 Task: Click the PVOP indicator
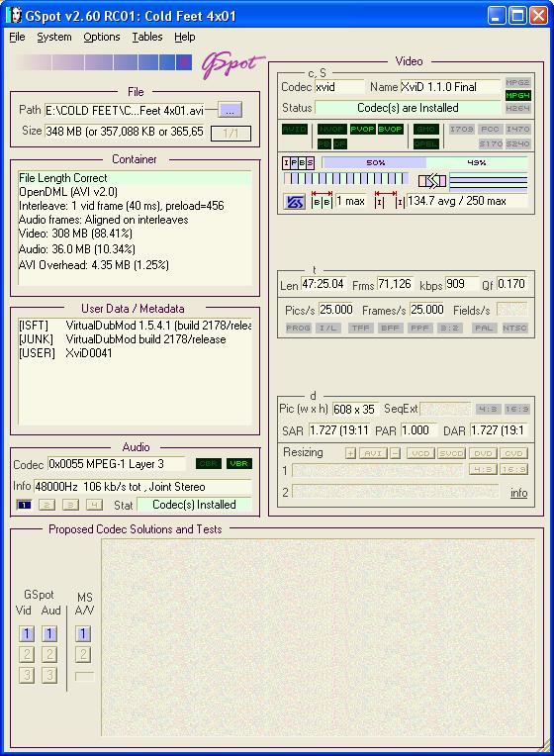[363, 130]
